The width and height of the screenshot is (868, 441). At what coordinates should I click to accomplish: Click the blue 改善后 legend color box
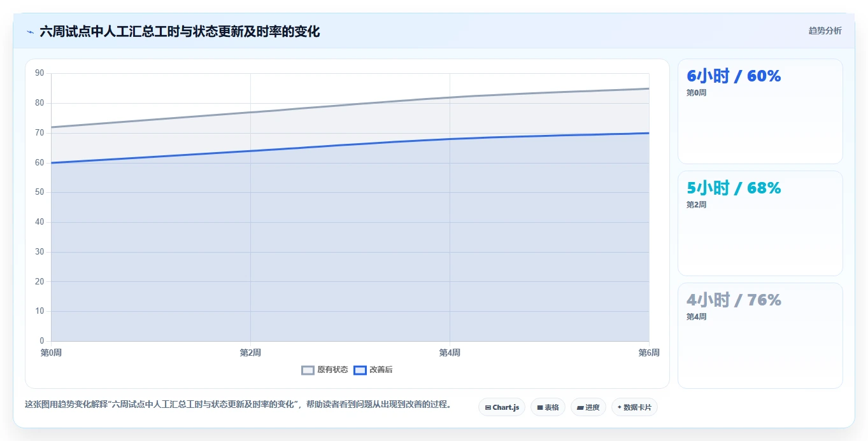360,370
